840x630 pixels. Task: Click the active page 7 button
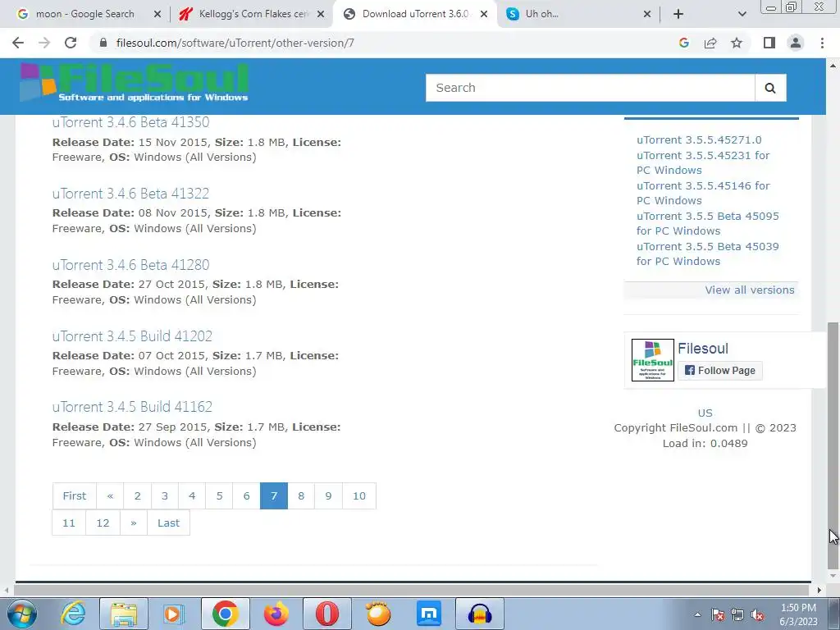pyautogui.click(x=274, y=496)
